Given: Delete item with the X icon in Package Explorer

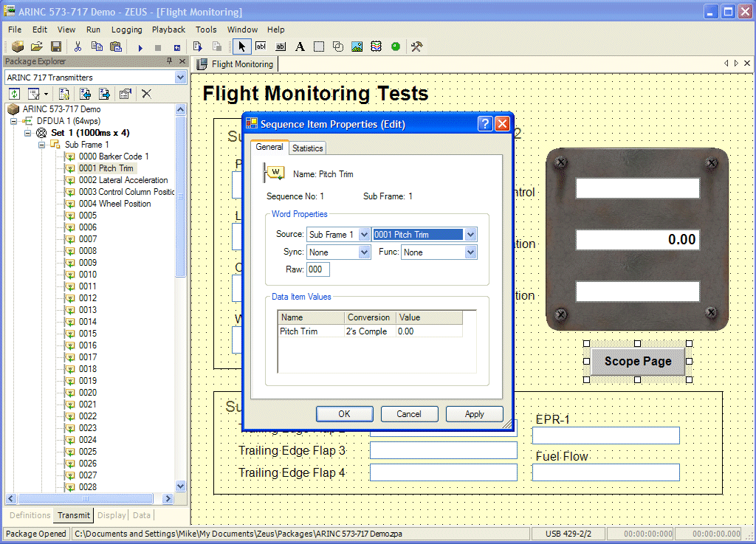Looking at the screenshot, I should pyautogui.click(x=147, y=94).
